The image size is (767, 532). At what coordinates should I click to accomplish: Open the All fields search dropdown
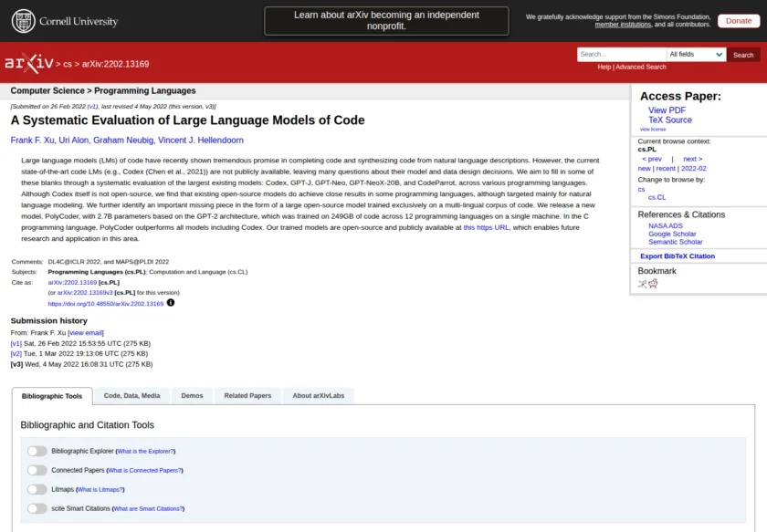696,55
